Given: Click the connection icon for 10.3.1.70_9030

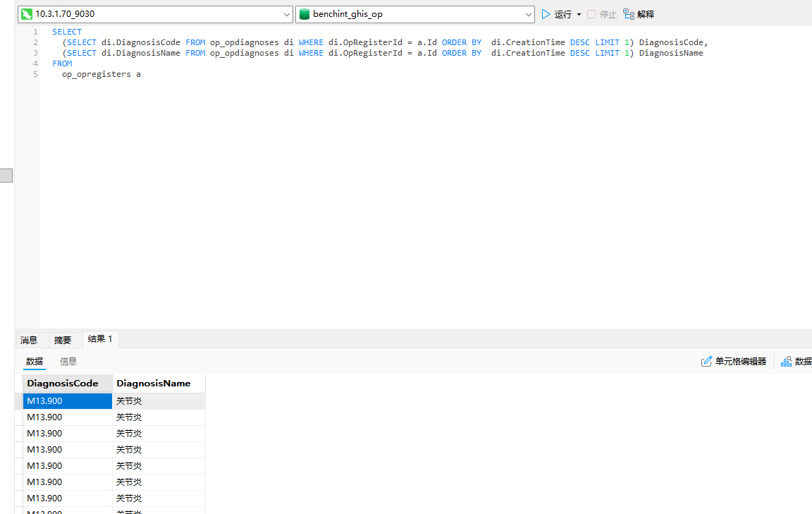Looking at the screenshot, I should click(27, 14).
